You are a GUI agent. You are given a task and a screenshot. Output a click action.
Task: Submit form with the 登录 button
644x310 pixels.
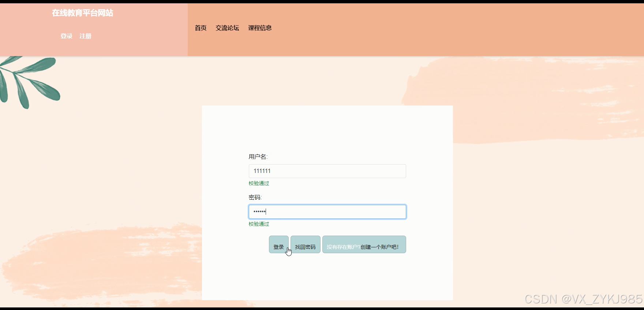(x=279, y=244)
